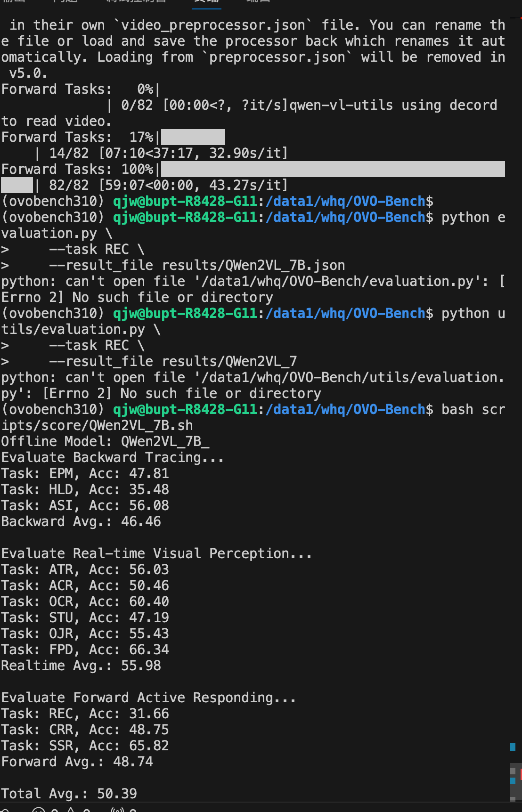Viewport: 522px width, 812px height.
Task: Switch to the 终端 terminal tab
Action: (207, 1)
